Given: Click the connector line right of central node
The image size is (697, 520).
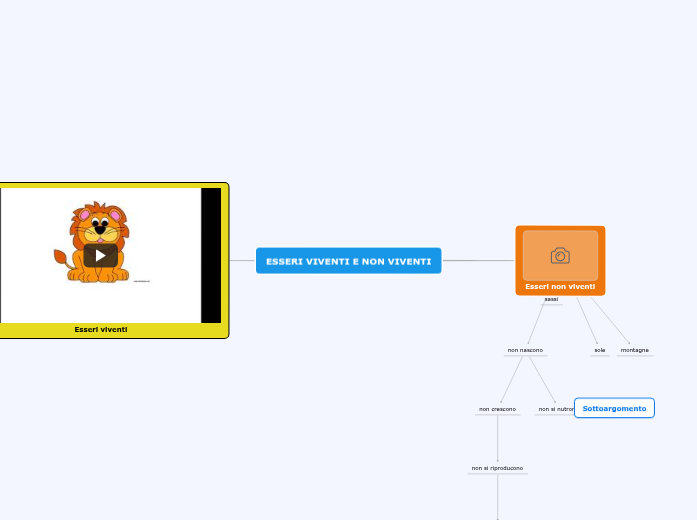Looking at the screenshot, I should pyautogui.click(x=478, y=261).
